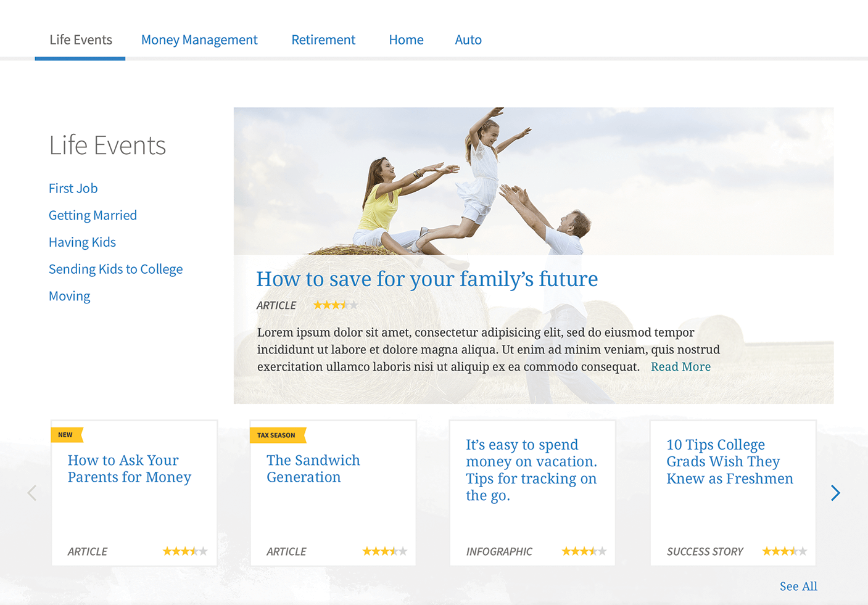Open the First Job link
The height and width of the screenshot is (605, 868).
coord(73,189)
